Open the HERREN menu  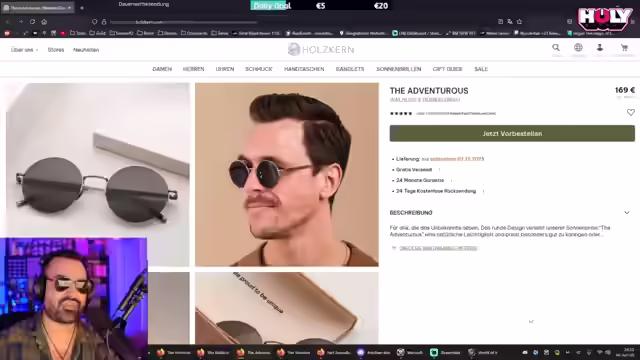click(193, 69)
